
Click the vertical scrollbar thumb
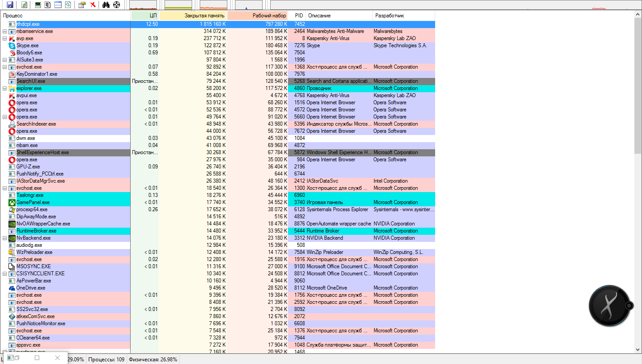tap(638, 86)
